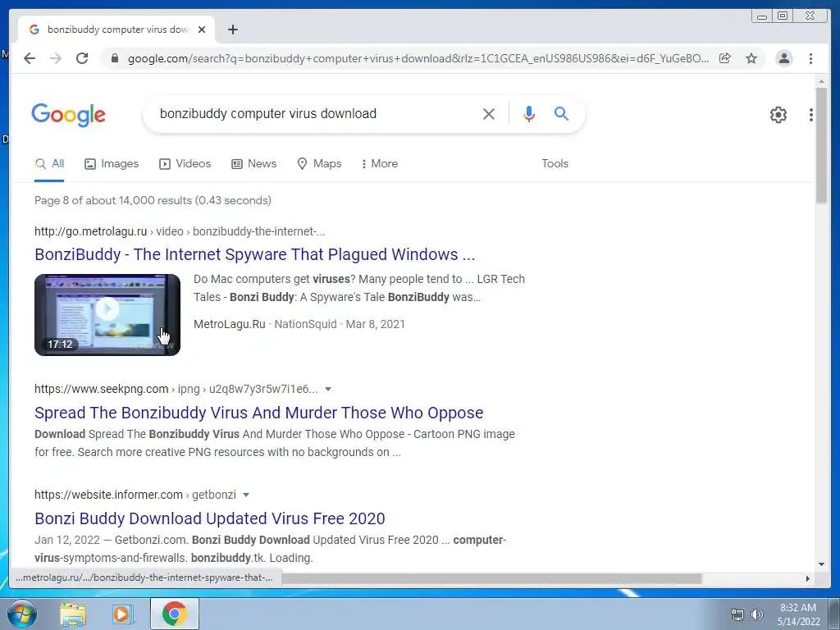The width and height of the screenshot is (840, 630).
Task: Bookmark this page with the star icon
Action: coord(751,58)
